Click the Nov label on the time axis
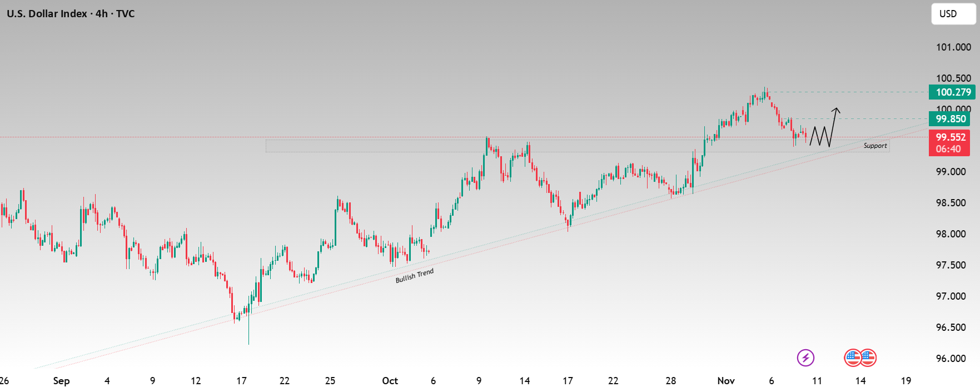 click(726, 381)
